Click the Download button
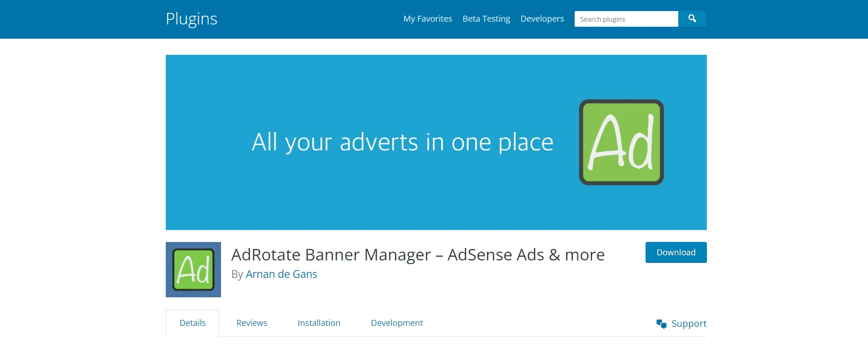The height and width of the screenshot is (360, 868). 676,253
